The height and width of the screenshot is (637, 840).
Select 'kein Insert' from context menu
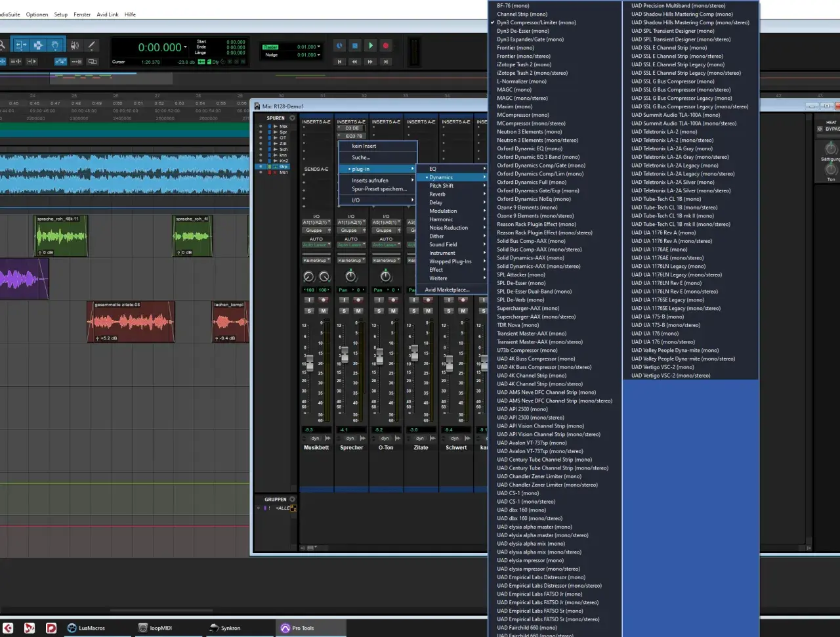364,146
